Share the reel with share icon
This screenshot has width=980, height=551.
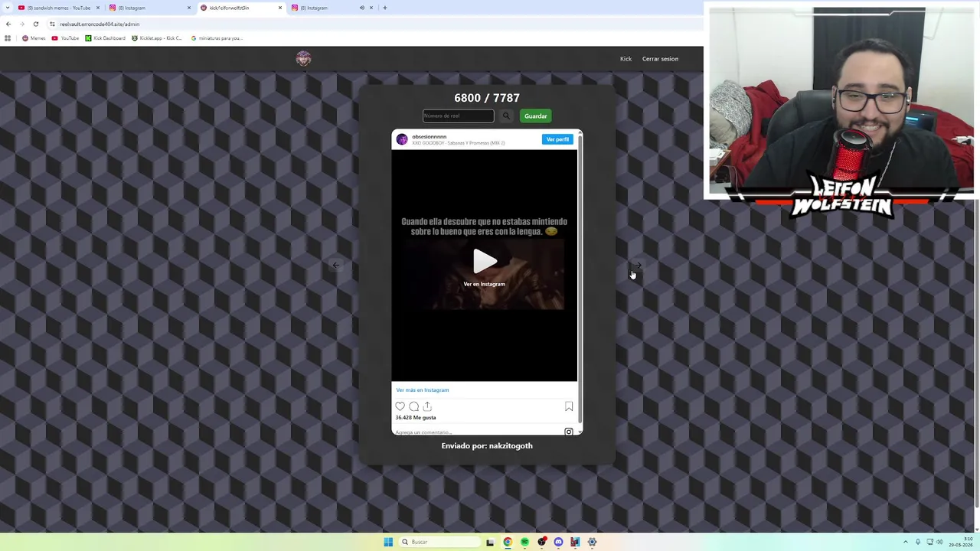(x=427, y=406)
